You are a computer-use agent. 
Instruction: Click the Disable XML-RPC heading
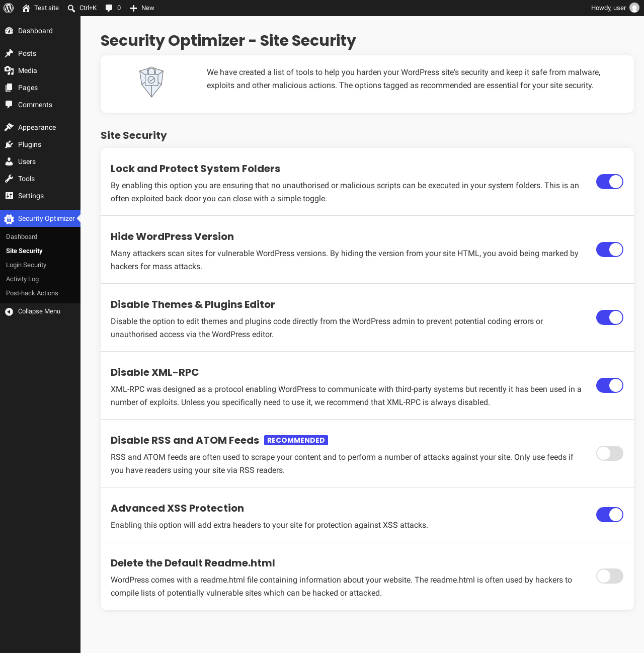tap(154, 372)
